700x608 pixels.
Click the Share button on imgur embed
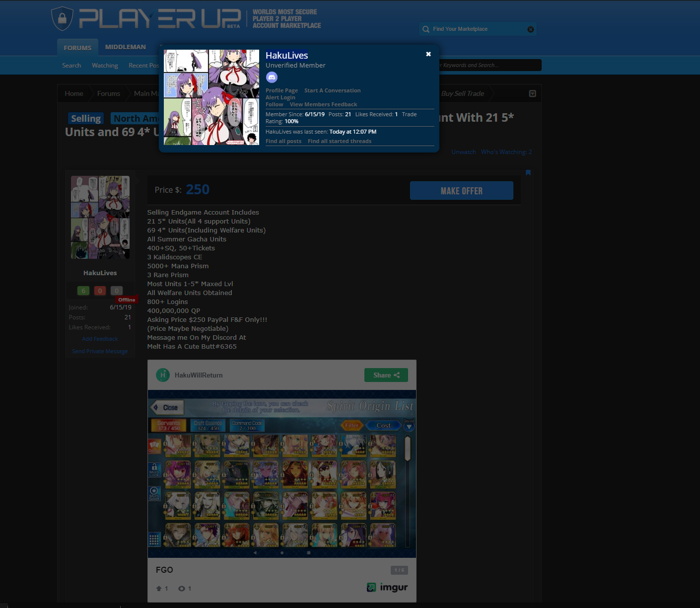point(386,375)
